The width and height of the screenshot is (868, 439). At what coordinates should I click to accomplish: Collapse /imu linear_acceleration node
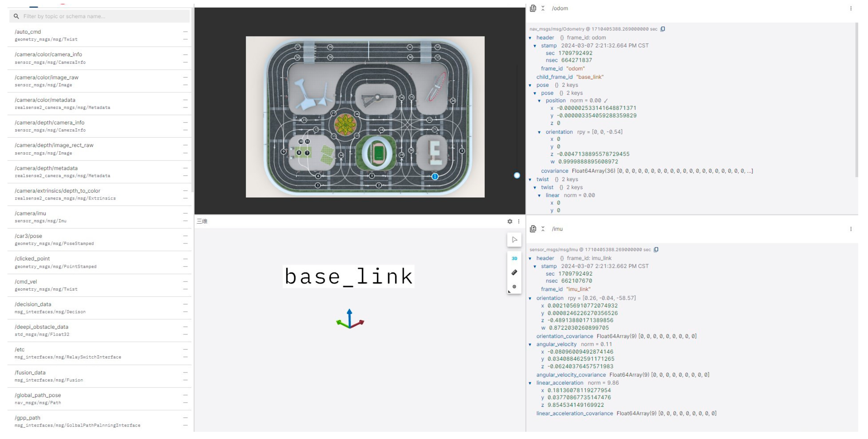tap(530, 383)
